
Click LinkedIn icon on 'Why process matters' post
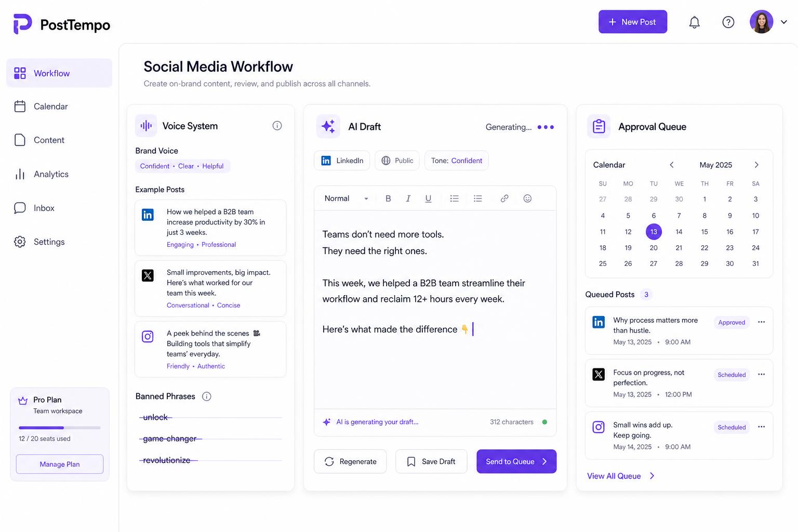(x=598, y=322)
